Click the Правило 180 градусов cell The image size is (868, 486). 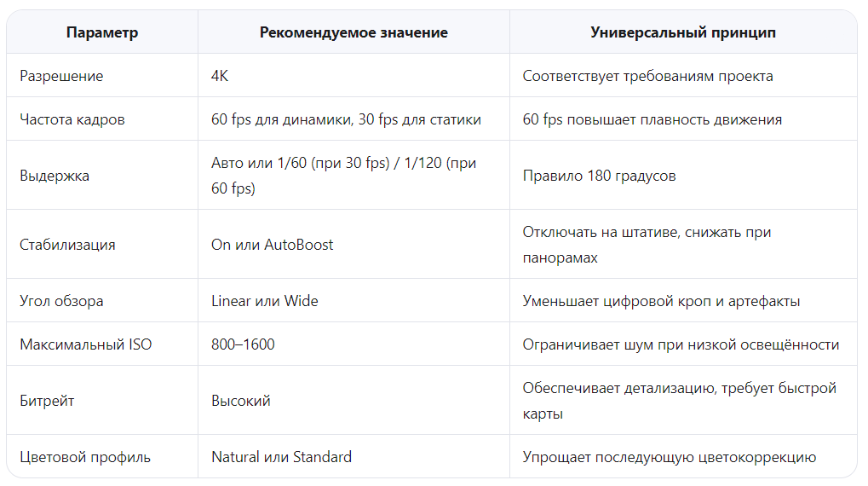[x=683, y=175]
